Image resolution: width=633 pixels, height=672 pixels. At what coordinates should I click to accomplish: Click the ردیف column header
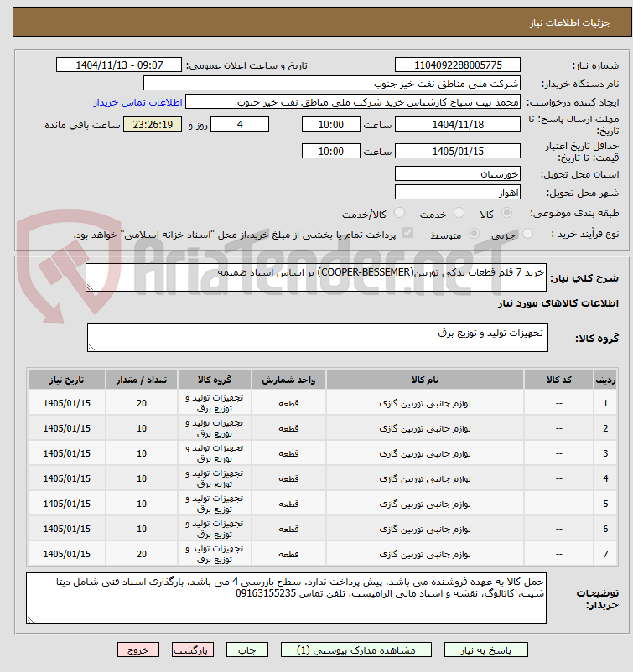pos(605,380)
